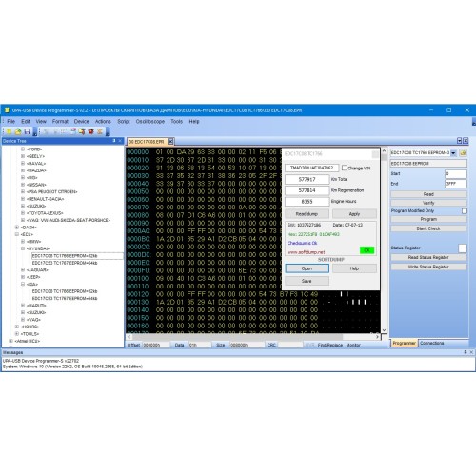Enable the Change VIN checkbox
The width and height of the screenshot is (476, 476).
click(345, 168)
